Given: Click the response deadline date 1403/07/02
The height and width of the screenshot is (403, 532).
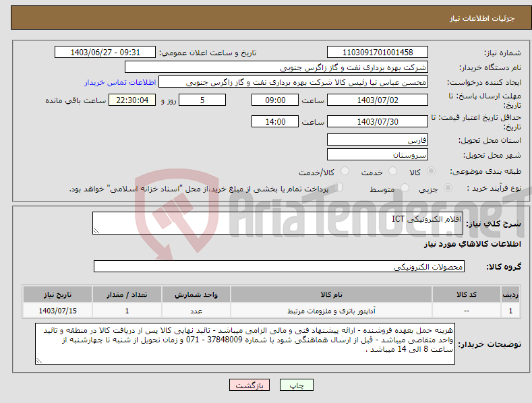Looking at the screenshot, I should click(378, 100).
